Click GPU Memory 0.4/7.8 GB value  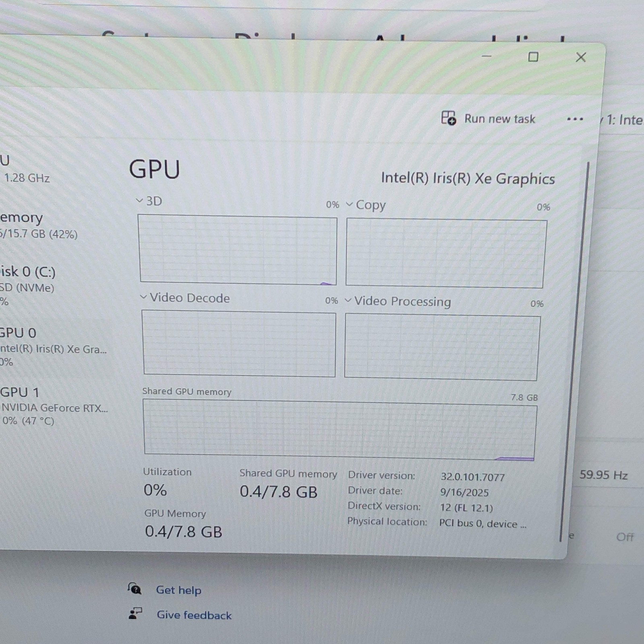pos(184,531)
